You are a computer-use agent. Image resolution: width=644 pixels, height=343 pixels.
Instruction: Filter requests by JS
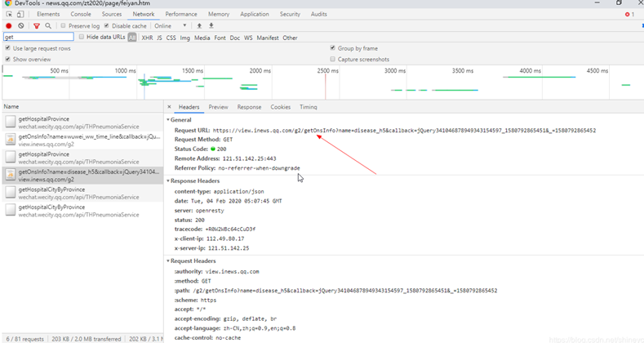[x=159, y=38]
